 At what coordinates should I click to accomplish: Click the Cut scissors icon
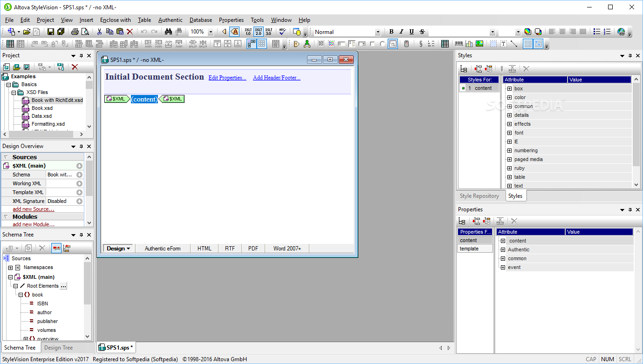pos(99,32)
